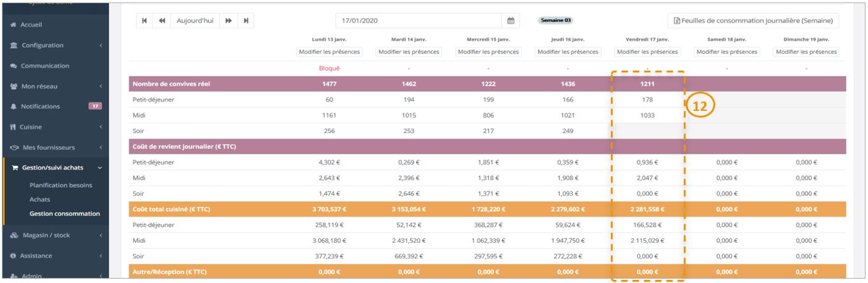Image resolution: width=868 pixels, height=283 pixels.
Task: Click Vendredi convives total 1211
Action: [x=647, y=84]
